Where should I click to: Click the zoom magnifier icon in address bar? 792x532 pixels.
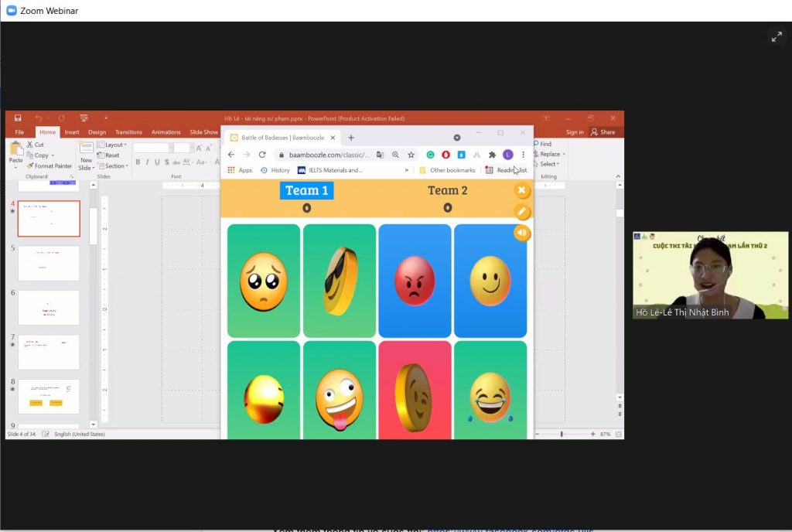395,155
